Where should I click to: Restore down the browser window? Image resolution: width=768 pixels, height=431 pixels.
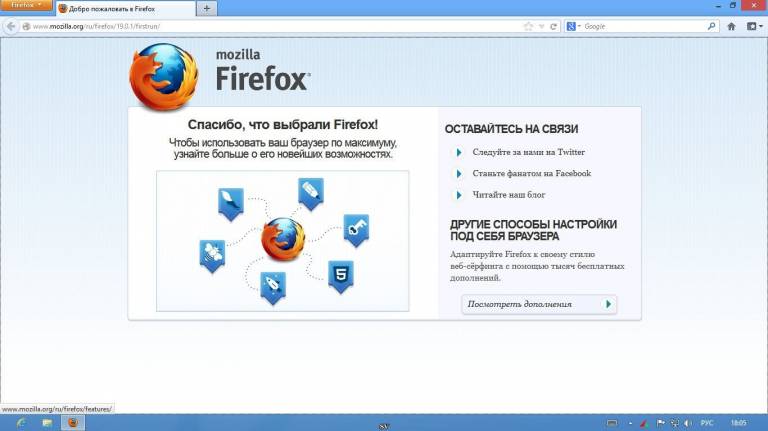point(733,5)
